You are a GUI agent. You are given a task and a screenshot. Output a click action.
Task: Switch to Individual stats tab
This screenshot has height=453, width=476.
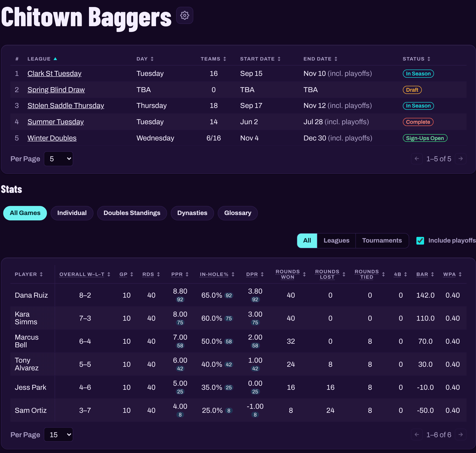pyautogui.click(x=72, y=213)
